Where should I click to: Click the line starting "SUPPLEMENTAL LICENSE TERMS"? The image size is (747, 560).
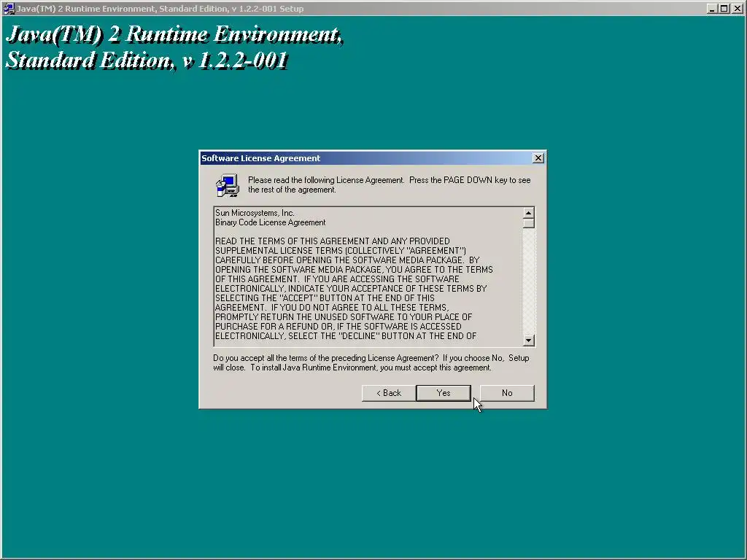[340, 251]
